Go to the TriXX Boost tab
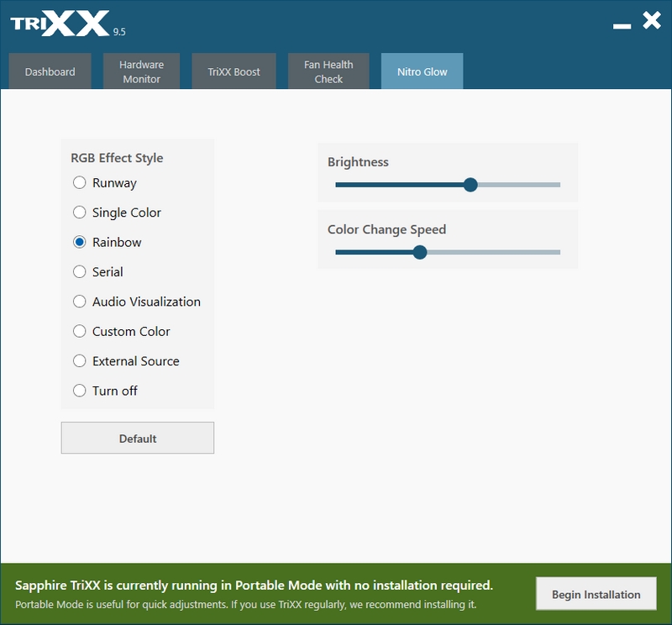Image resolution: width=672 pixels, height=625 pixels. 234,71
